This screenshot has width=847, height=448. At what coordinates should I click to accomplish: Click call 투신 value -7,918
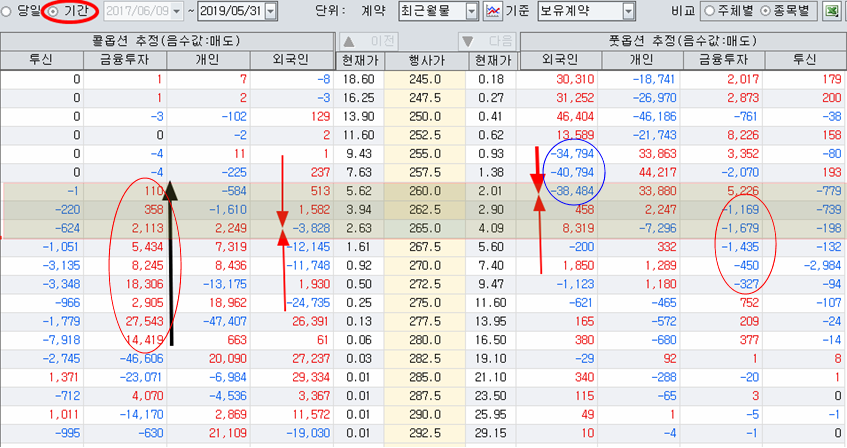(61, 340)
